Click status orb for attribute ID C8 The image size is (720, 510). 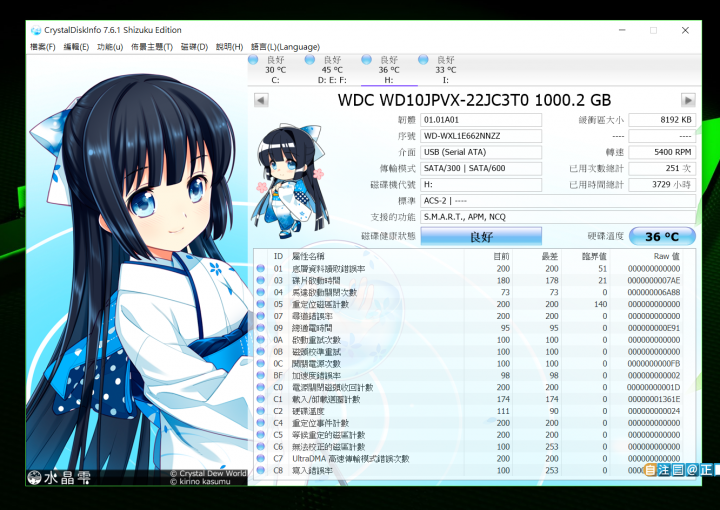pyautogui.click(x=261, y=470)
